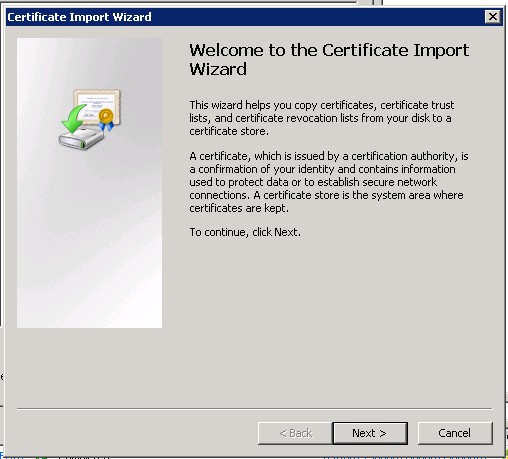Click empty gray area below the instructions
The height and width of the screenshot is (459, 508).
330,317
